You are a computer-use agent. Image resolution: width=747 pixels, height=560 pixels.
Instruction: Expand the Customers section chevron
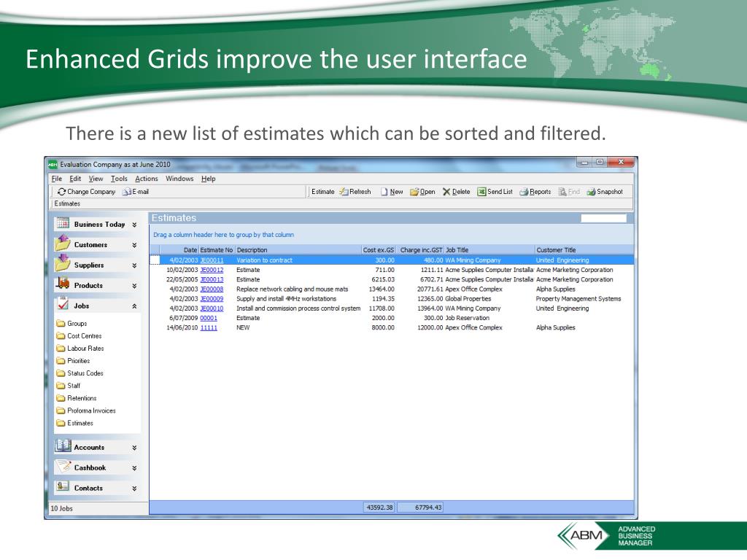tap(135, 245)
